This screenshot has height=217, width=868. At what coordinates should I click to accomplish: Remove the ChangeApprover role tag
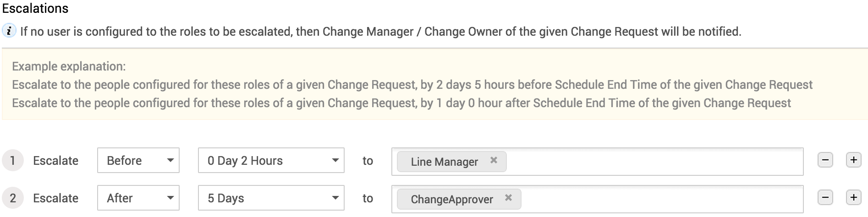pyautogui.click(x=508, y=198)
